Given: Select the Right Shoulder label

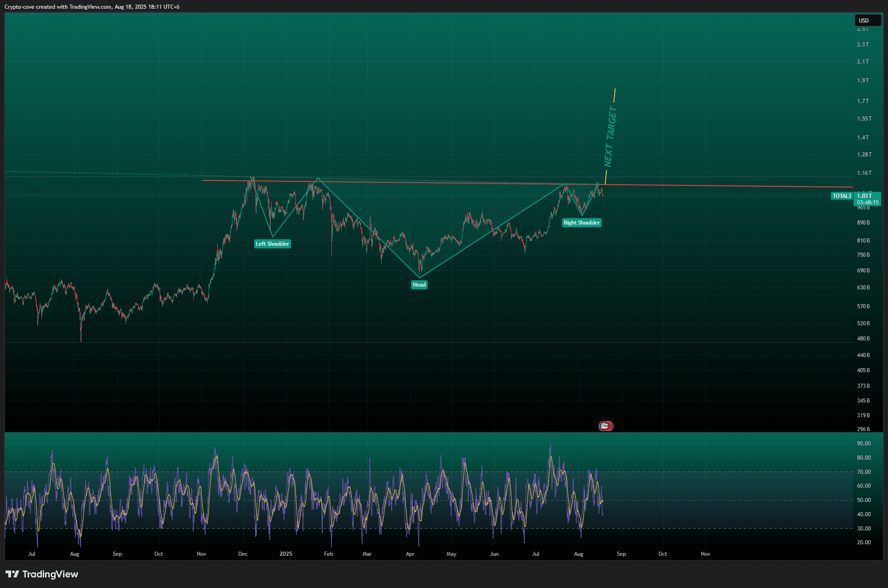Looking at the screenshot, I should (581, 223).
